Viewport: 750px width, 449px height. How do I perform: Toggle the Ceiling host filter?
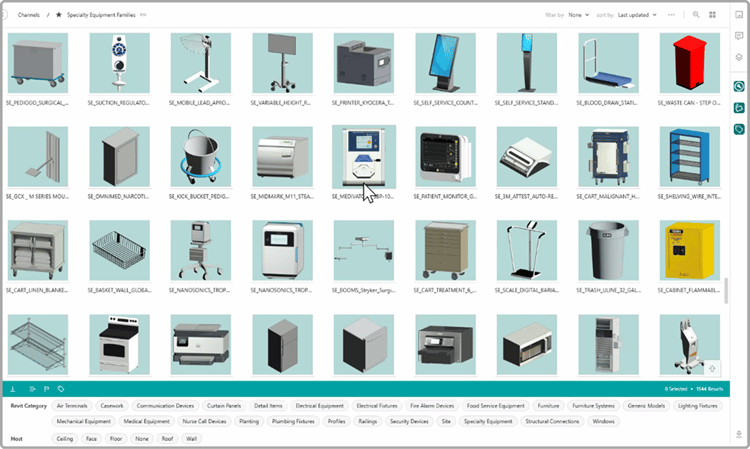[65, 438]
